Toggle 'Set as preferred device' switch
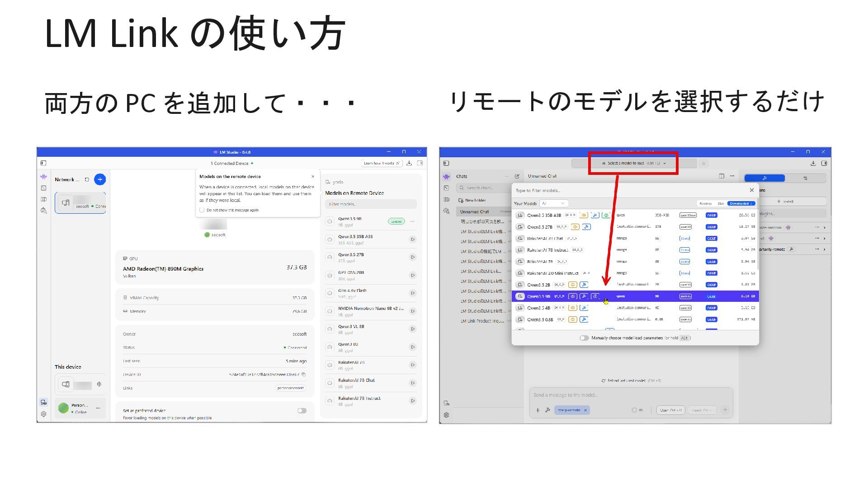Viewport: 868px width, 488px height. pyautogui.click(x=302, y=411)
